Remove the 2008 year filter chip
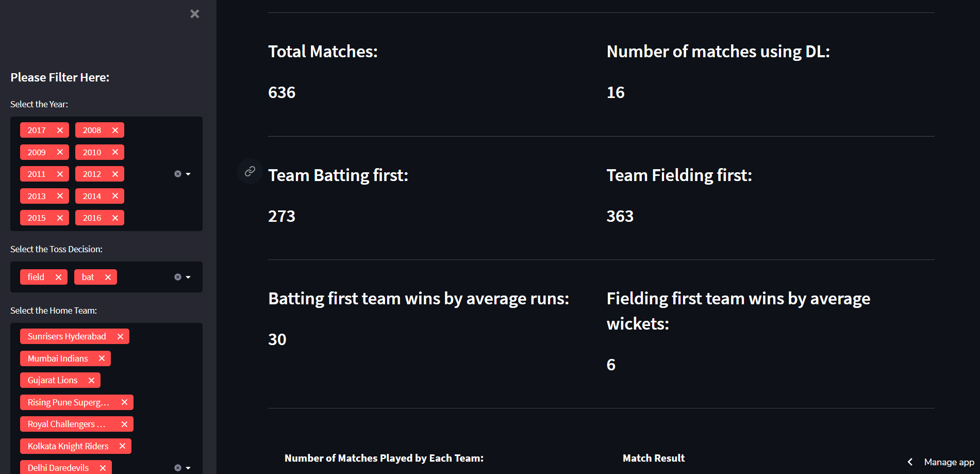 [x=115, y=130]
